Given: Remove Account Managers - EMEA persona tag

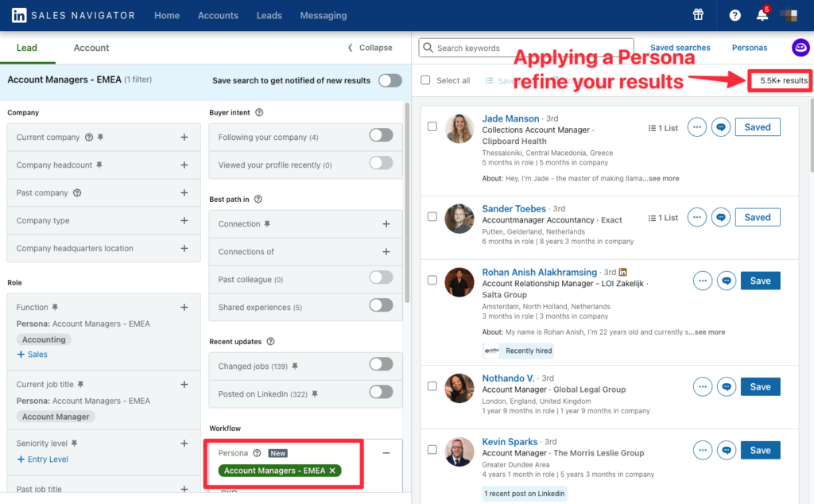Looking at the screenshot, I should point(332,471).
